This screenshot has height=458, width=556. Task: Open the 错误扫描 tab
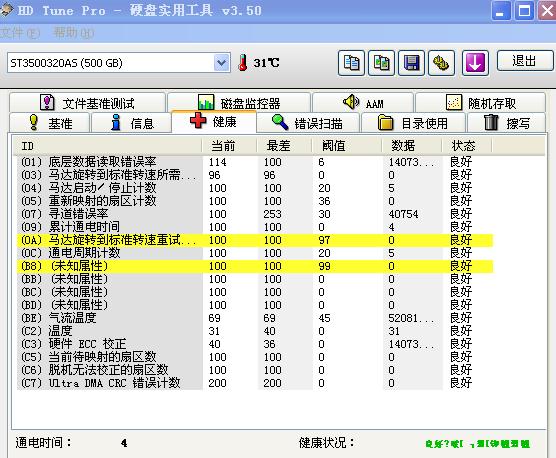[307, 123]
